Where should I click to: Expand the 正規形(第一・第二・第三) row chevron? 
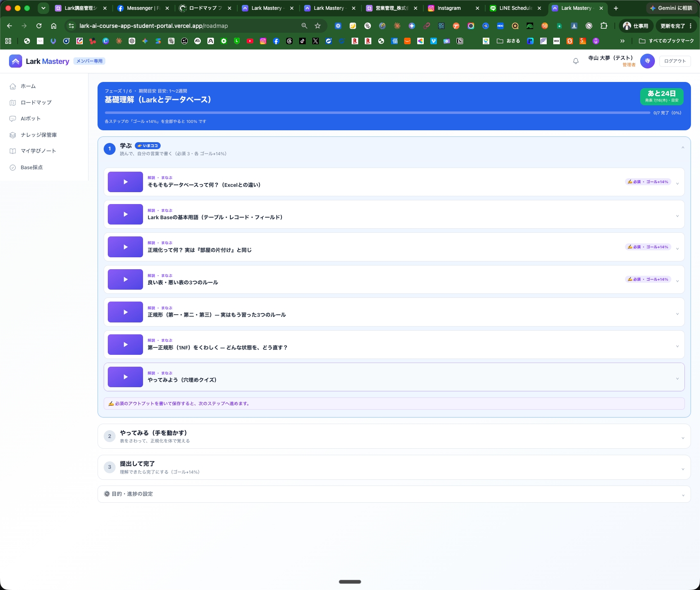click(x=677, y=314)
